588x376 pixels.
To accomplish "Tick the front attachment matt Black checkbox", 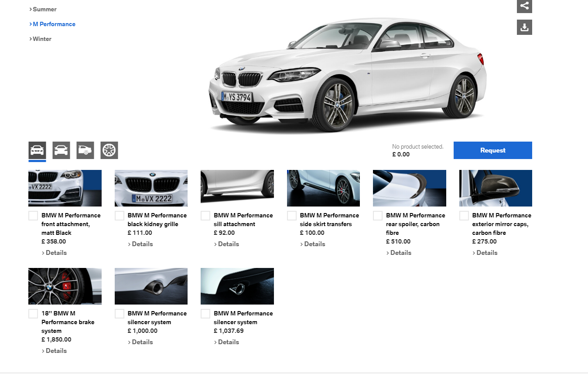I will 33,216.
